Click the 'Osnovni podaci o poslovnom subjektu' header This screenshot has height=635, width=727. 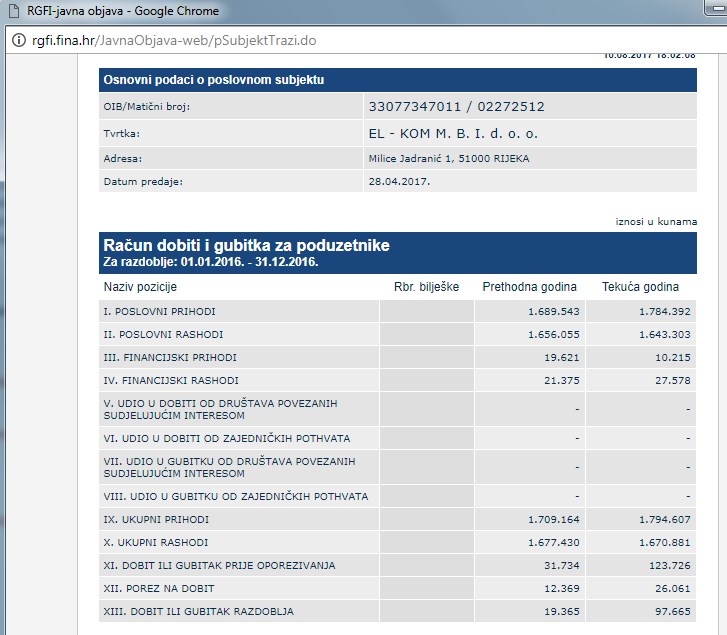(x=214, y=80)
